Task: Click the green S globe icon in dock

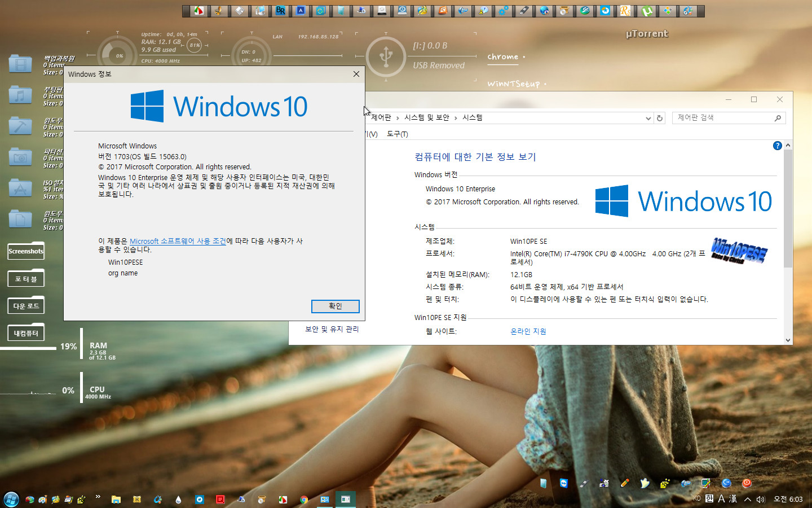Action: pos(585,11)
